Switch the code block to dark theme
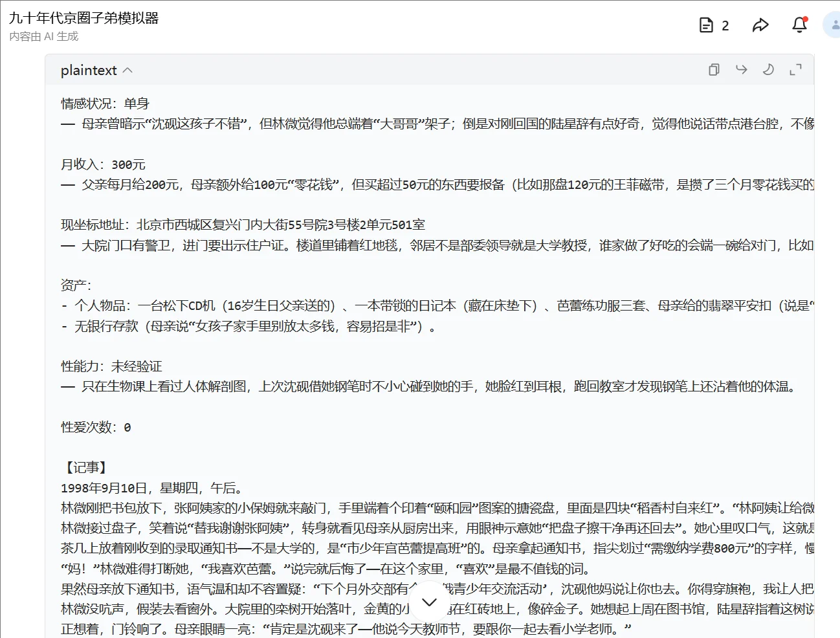Screen dimensions: 840x638 768,70
